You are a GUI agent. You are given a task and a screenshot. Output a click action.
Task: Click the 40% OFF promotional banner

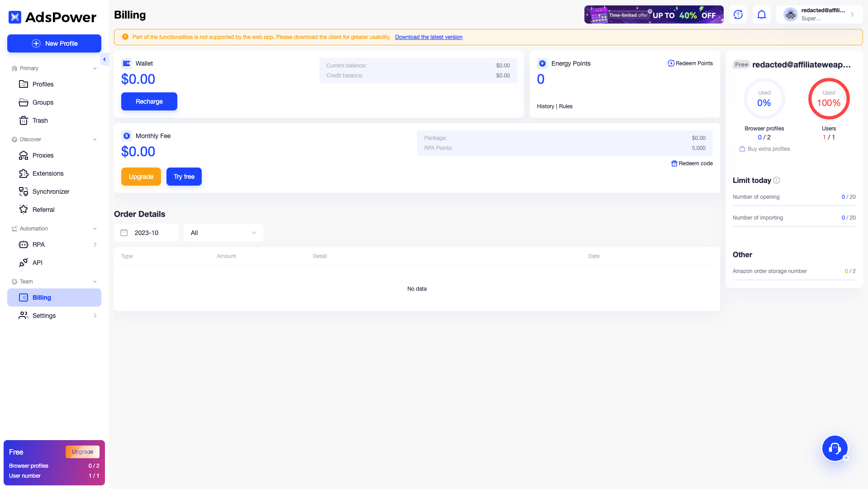click(x=654, y=14)
